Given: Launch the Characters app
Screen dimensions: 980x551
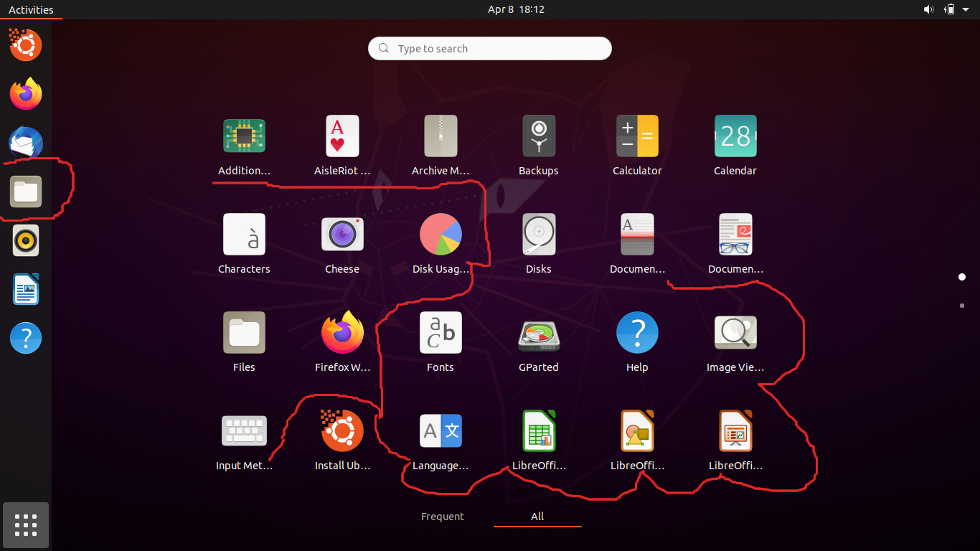Looking at the screenshot, I should (x=244, y=235).
